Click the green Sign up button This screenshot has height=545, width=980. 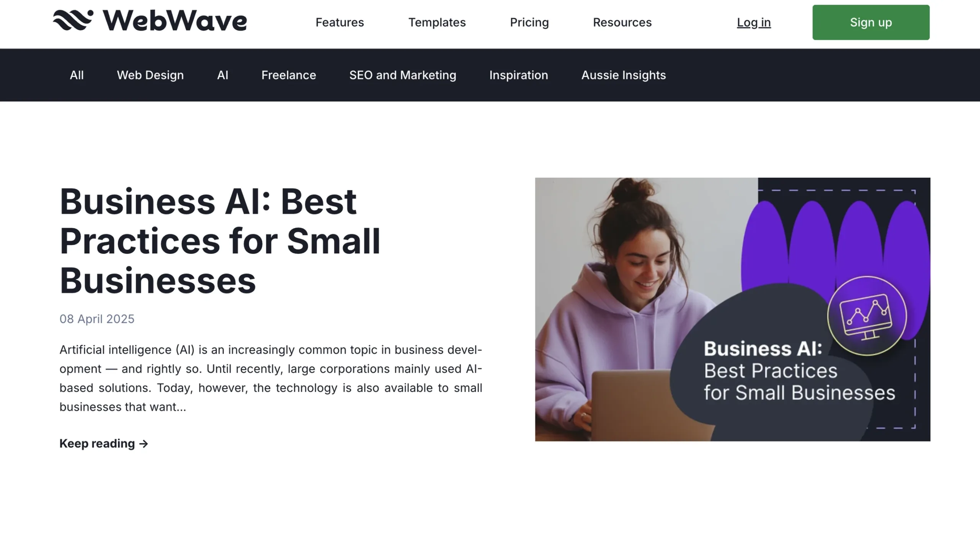point(871,22)
